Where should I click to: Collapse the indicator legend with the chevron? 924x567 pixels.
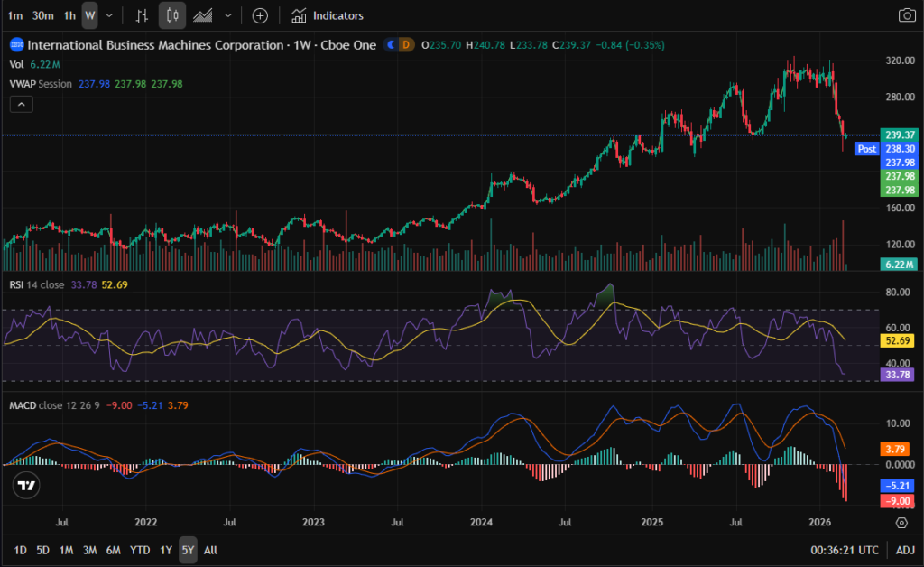coord(23,104)
